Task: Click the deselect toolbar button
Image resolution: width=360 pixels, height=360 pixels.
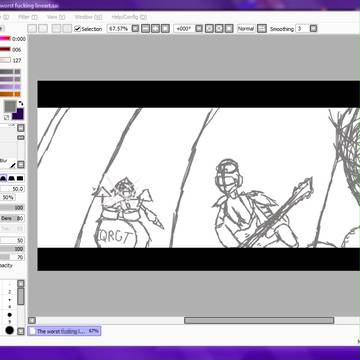Action: click(56, 29)
